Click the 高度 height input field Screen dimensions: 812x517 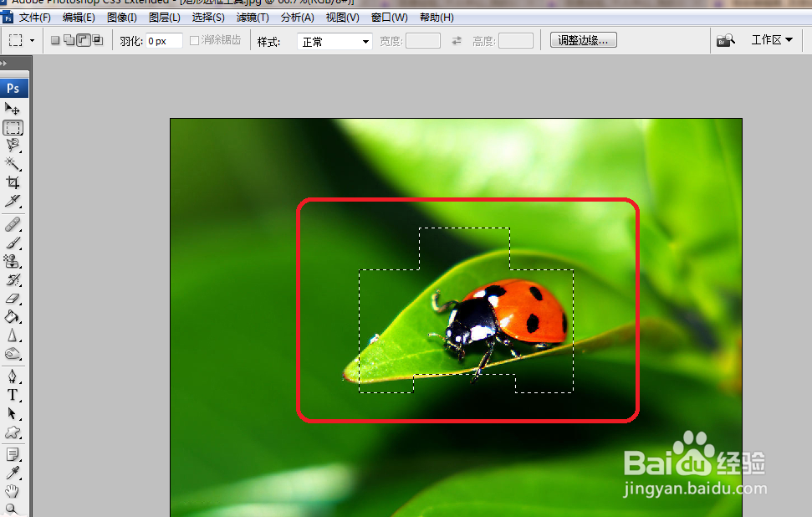pyautogui.click(x=516, y=40)
